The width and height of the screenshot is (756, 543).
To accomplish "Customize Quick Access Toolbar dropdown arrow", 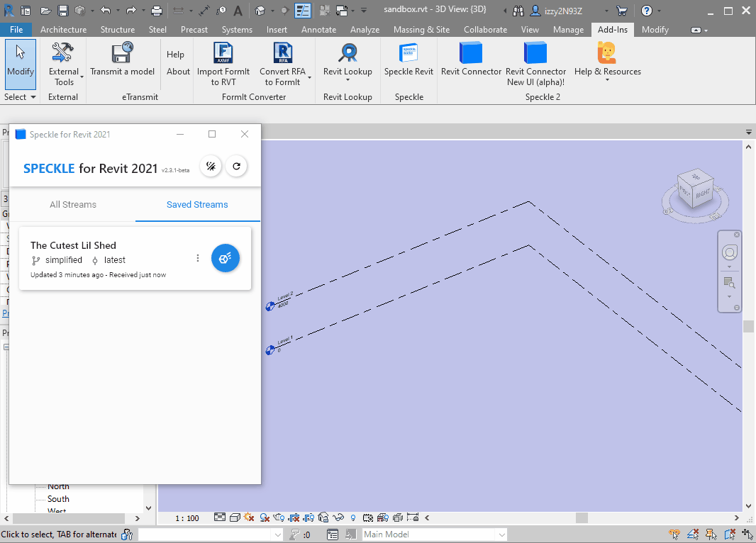I will tap(364, 10).
